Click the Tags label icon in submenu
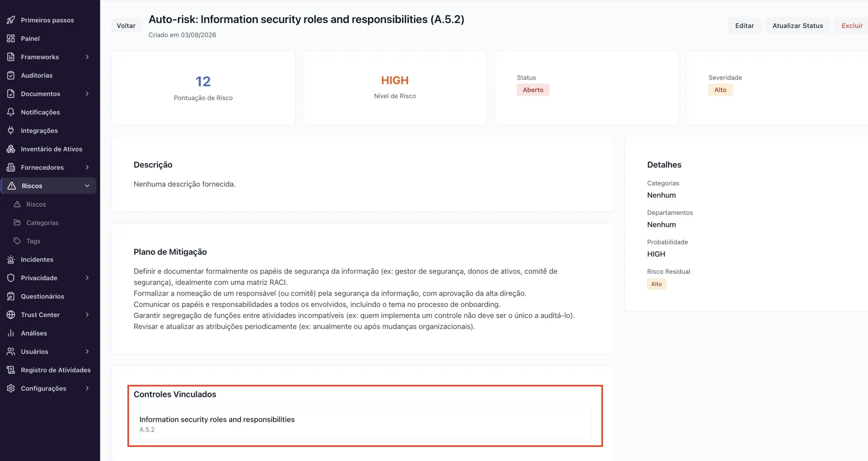This screenshot has width=868, height=461. click(x=17, y=241)
